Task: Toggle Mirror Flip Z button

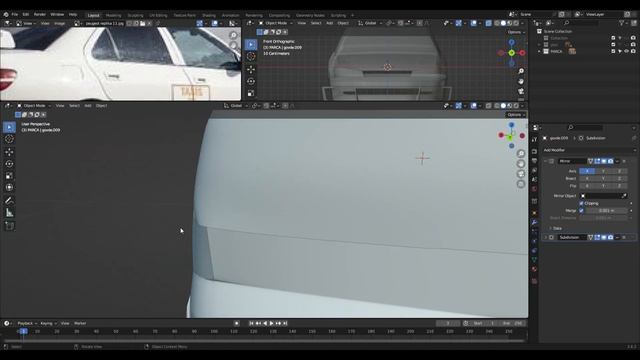Action: 619,186
